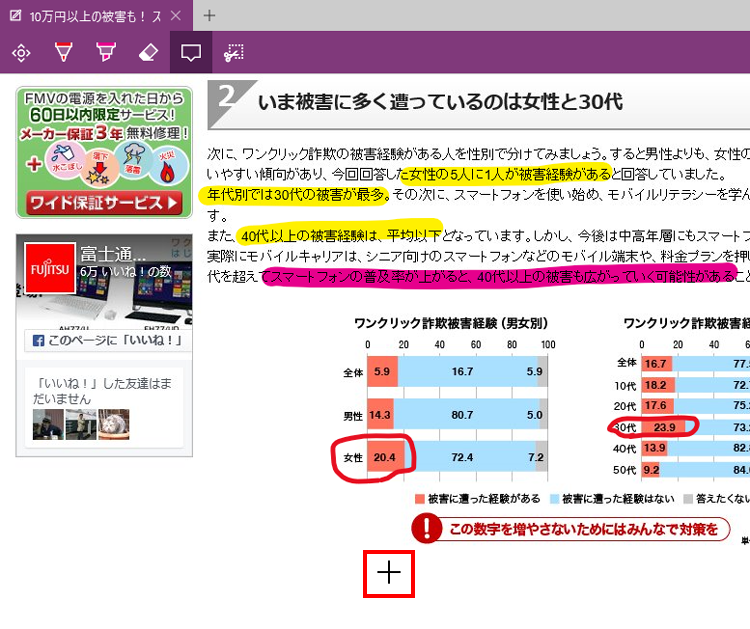Image resolution: width=750 pixels, height=629 pixels.
Task: Close the 10万円以上の被害も！ tab
Action: click(175, 16)
